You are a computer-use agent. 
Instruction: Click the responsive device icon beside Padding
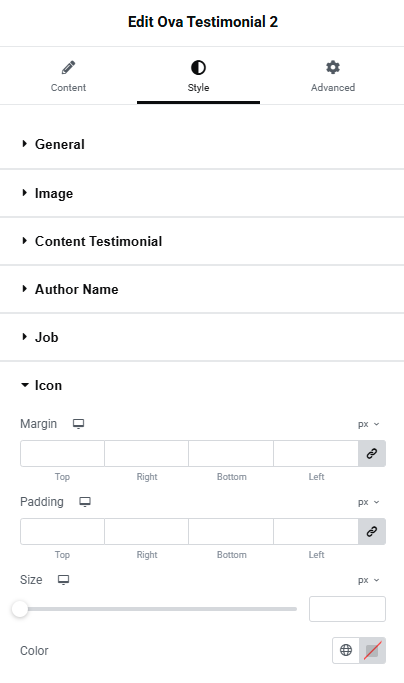tap(85, 502)
